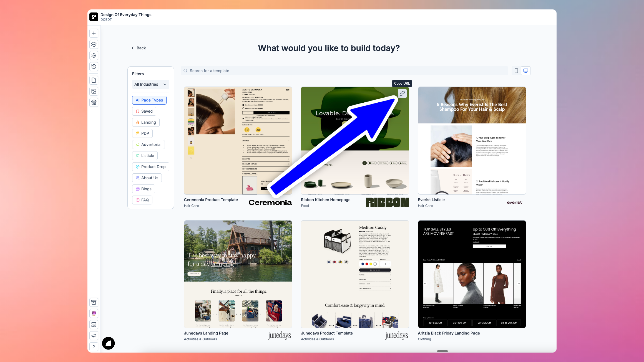Image resolution: width=644 pixels, height=362 pixels.
Task: Open the image assets icon
Action: [94, 91]
